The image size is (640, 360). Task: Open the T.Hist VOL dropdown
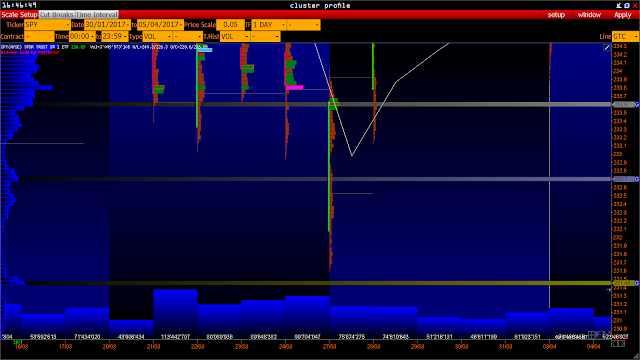[x=235, y=36]
